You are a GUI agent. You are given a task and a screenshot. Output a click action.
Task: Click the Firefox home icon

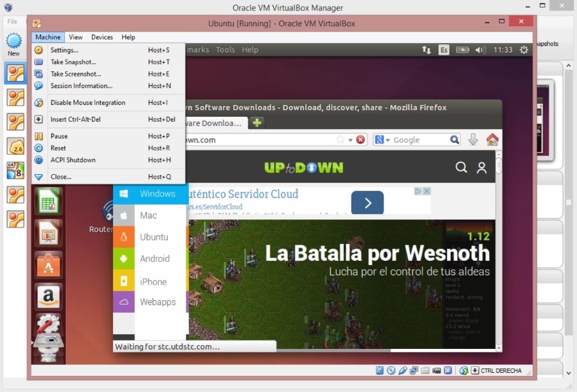[492, 139]
